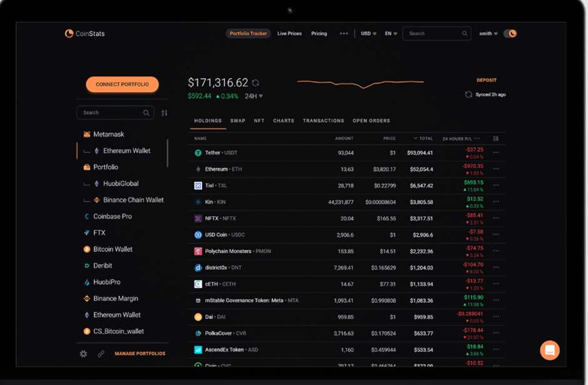Open the Metamask portfolio in sidebar
This screenshot has height=385, width=588.
(x=87, y=134)
